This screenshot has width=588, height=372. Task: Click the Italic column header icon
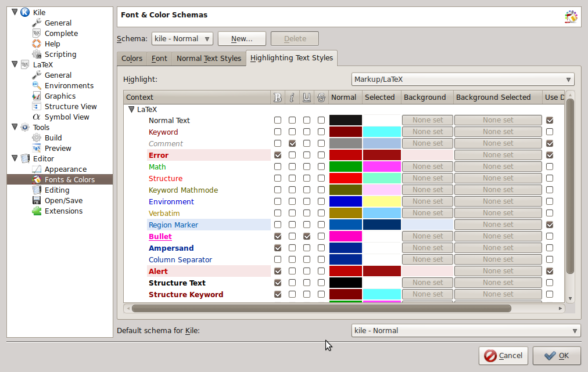(x=292, y=97)
